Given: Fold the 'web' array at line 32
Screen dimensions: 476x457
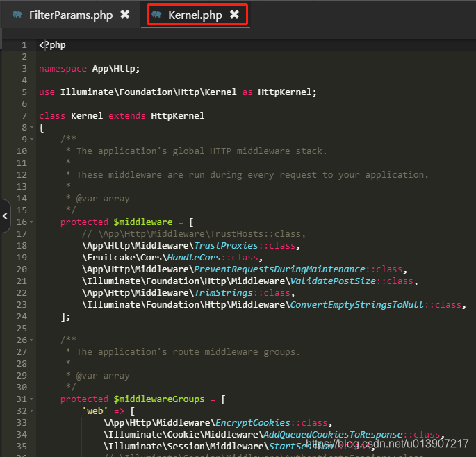Looking at the screenshot, I should click(31, 411).
